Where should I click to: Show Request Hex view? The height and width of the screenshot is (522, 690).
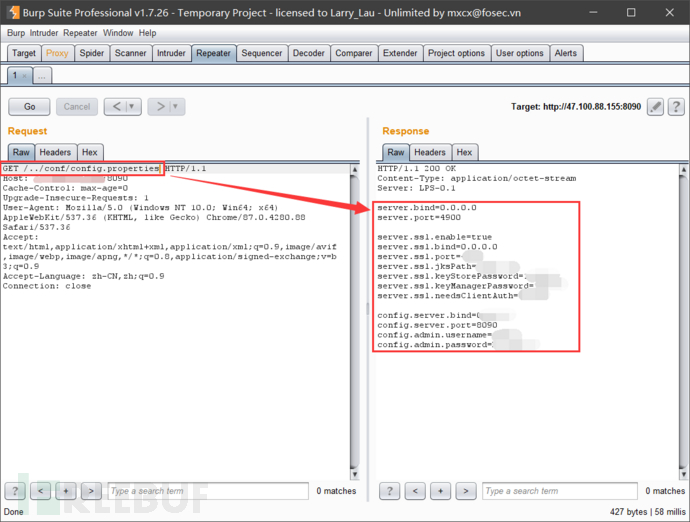(x=90, y=152)
